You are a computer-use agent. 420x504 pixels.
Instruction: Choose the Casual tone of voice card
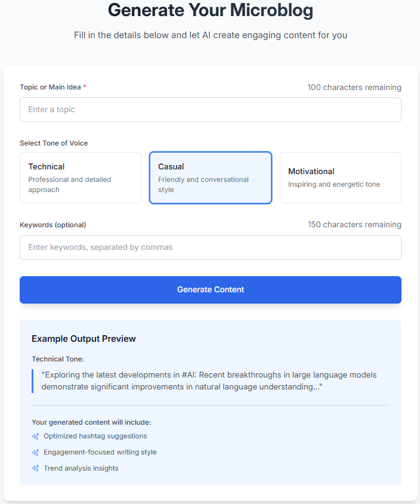[x=211, y=178]
